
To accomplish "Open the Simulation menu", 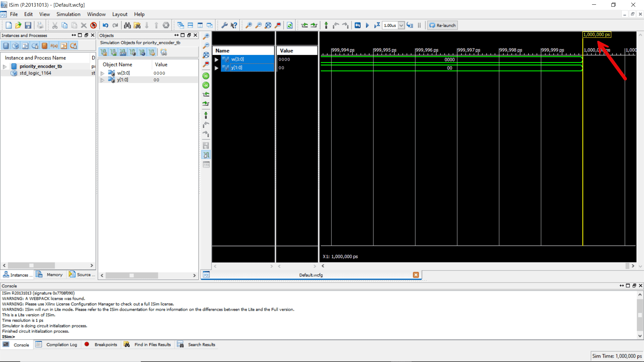I will coord(68,14).
